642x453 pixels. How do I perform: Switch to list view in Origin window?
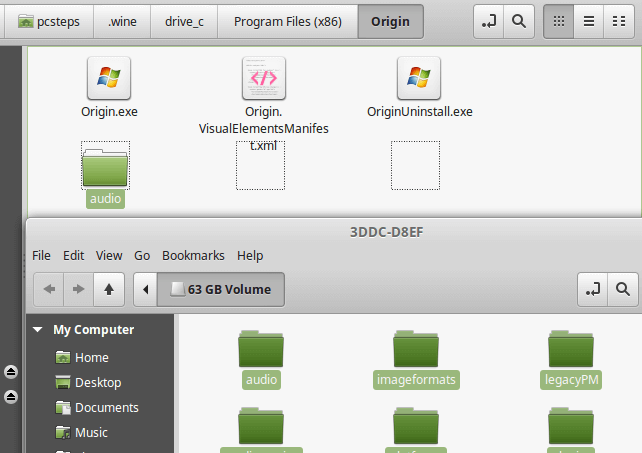589,22
